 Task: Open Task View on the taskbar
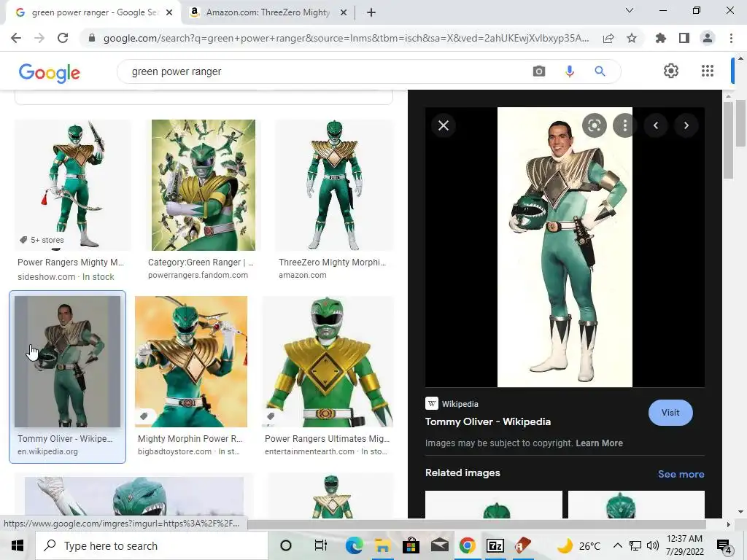tap(321, 545)
